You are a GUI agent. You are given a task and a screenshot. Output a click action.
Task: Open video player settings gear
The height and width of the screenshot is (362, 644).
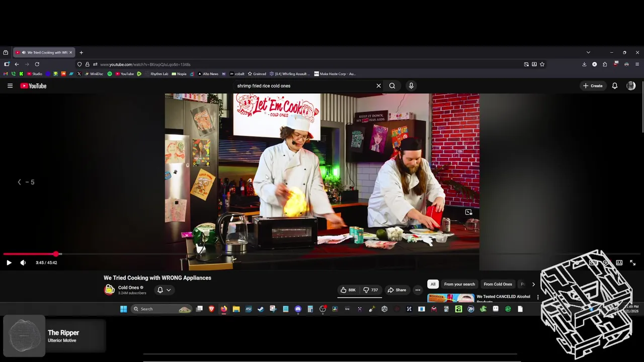(x=606, y=262)
